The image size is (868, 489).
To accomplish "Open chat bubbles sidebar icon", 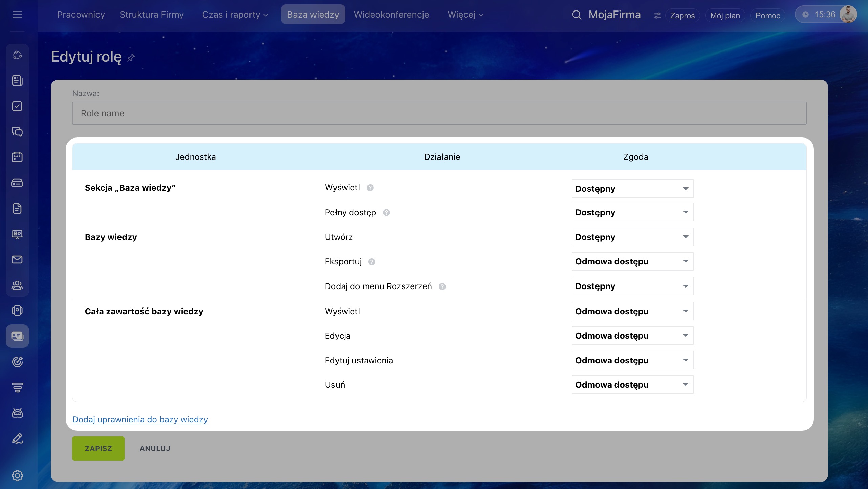I will coord(17,132).
